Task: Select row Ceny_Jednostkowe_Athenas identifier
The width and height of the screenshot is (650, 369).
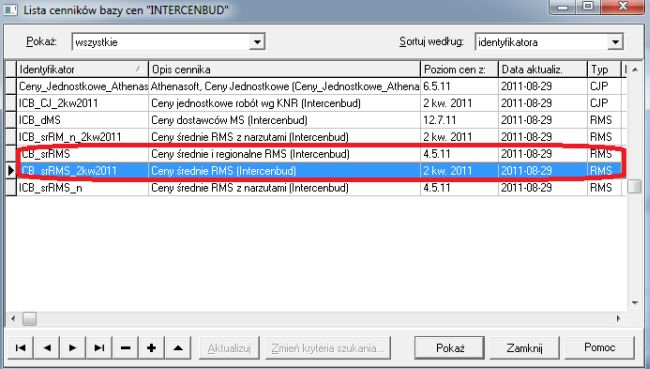Action: pos(83,86)
